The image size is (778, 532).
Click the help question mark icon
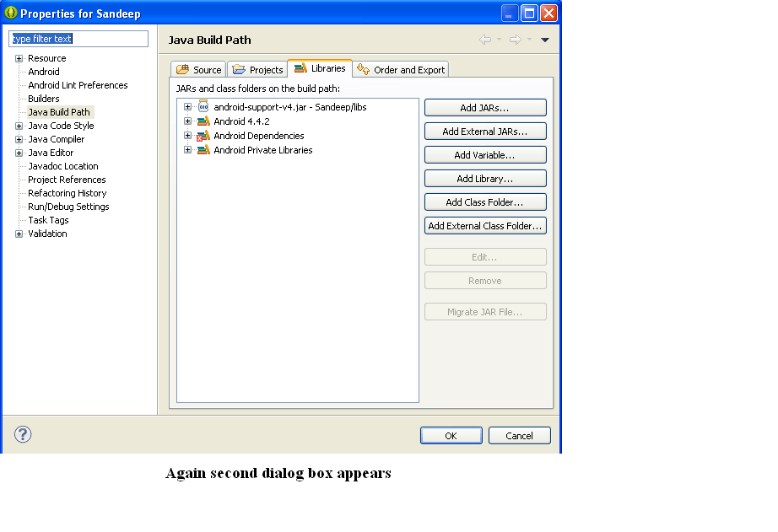[23, 435]
